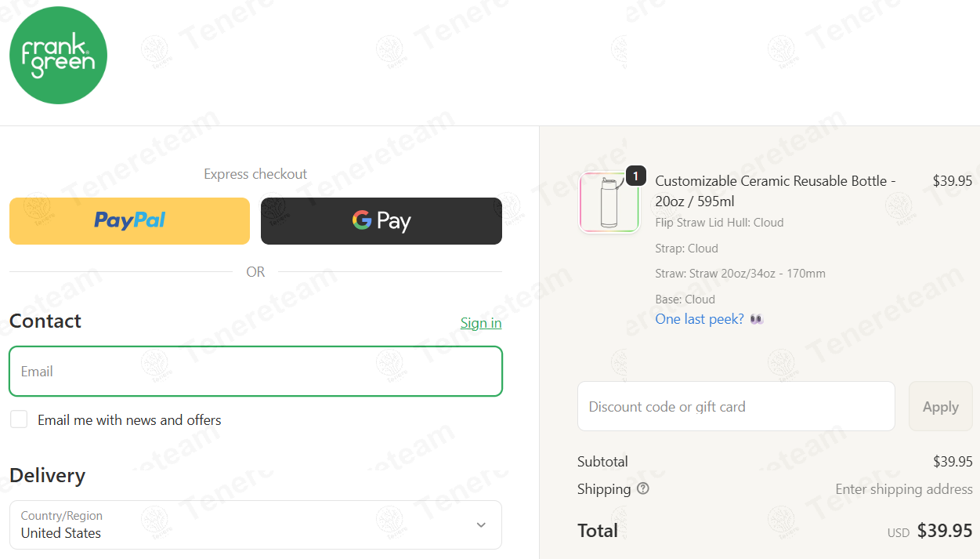980x559 pixels.
Task: Click the eyes emoji beside One last peek
Action: (x=756, y=319)
